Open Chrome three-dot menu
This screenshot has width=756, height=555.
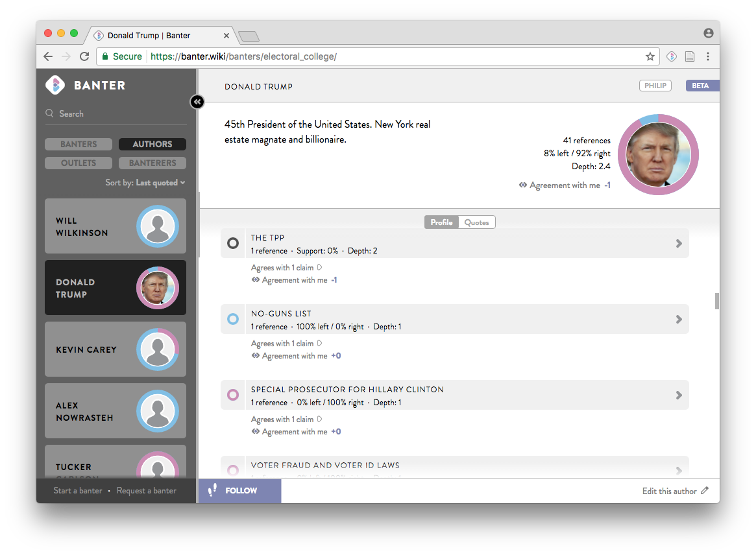pyautogui.click(x=708, y=56)
